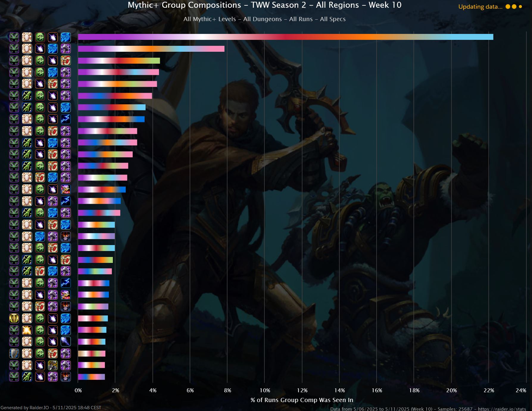The image size is (532, 411).
Task: Click the purple spark icon in the golden starburst healer row
Action: [53, 330]
